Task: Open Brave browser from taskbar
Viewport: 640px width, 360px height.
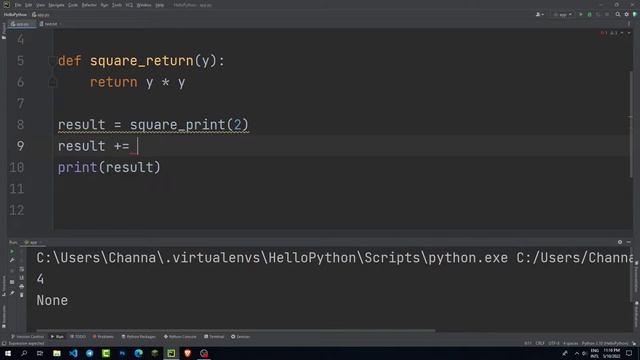Action: pyautogui.click(x=187, y=353)
